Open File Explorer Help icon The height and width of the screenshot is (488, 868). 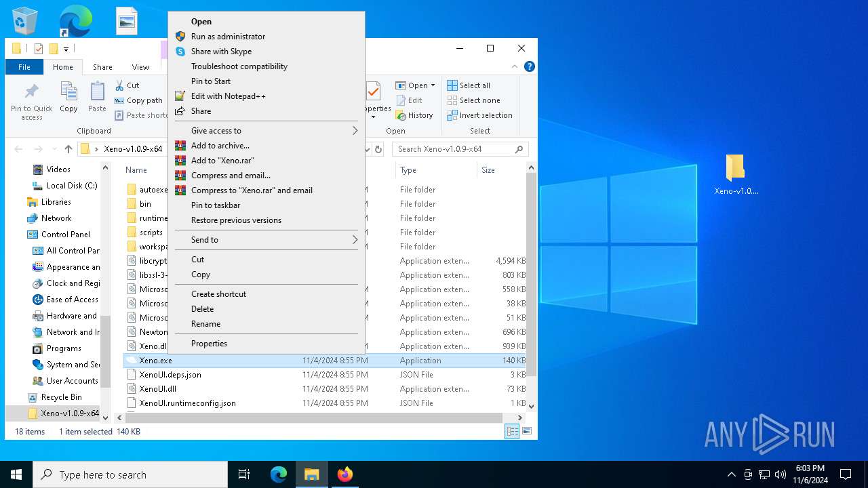tap(530, 66)
